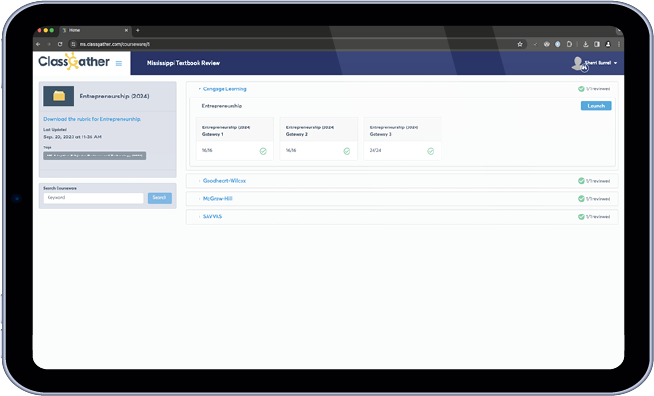Click the Entrepreneurship title above gateway cards

click(222, 106)
